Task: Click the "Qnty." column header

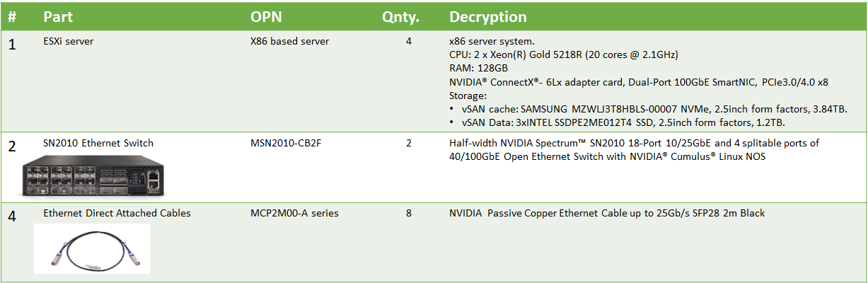Action: tap(400, 17)
